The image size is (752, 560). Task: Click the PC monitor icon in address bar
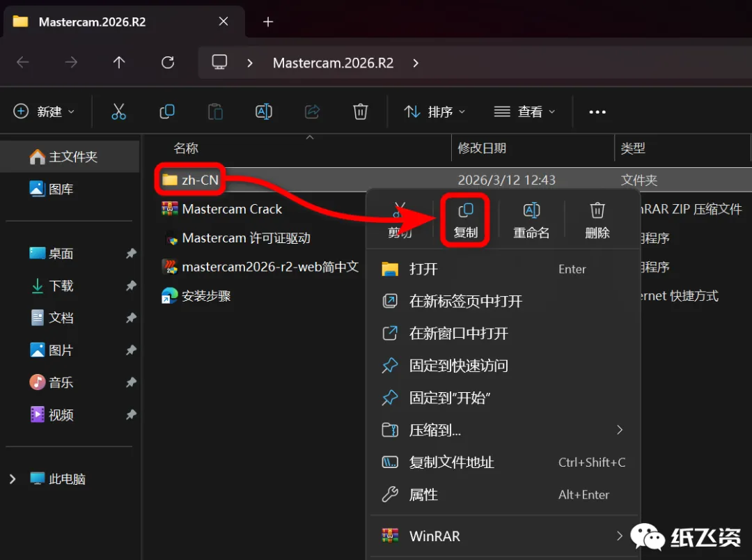(x=219, y=63)
